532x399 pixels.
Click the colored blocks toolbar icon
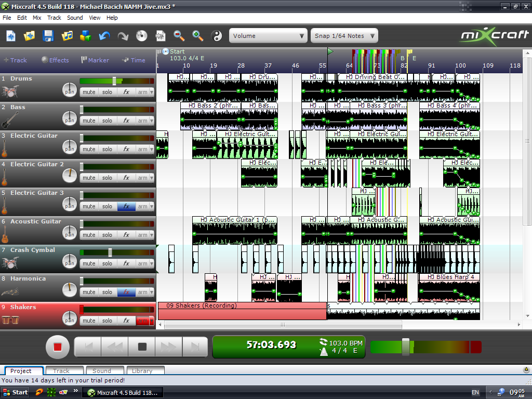86,36
